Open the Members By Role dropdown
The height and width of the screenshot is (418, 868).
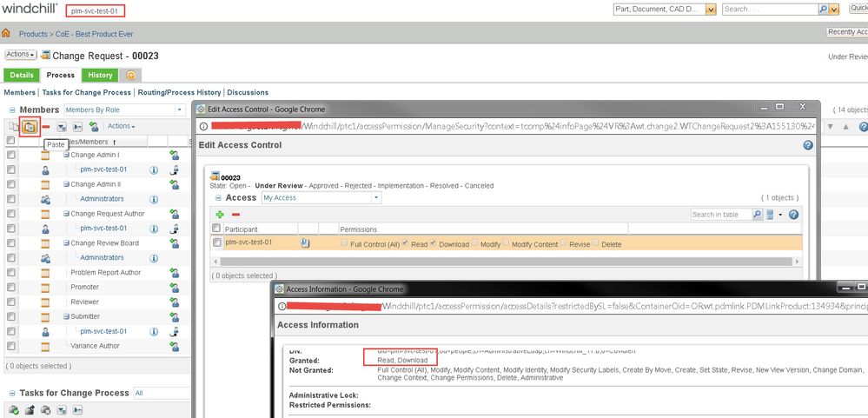123,110
